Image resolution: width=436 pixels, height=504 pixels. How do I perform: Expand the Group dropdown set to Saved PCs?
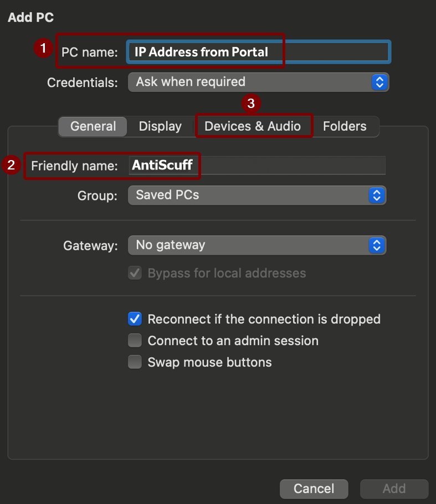[257, 195]
